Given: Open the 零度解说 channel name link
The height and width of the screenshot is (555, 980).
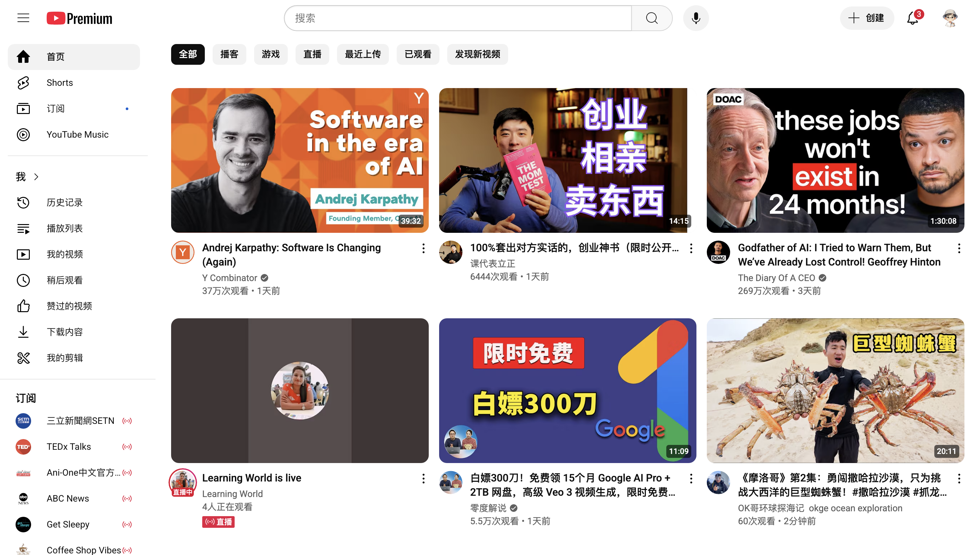Looking at the screenshot, I should coord(488,508).
